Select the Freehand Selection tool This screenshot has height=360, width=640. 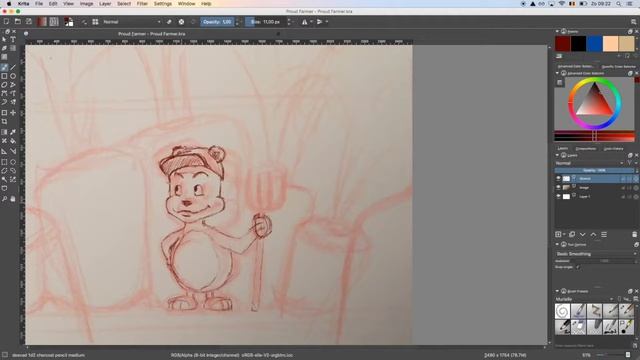click(x=13, y=171)
